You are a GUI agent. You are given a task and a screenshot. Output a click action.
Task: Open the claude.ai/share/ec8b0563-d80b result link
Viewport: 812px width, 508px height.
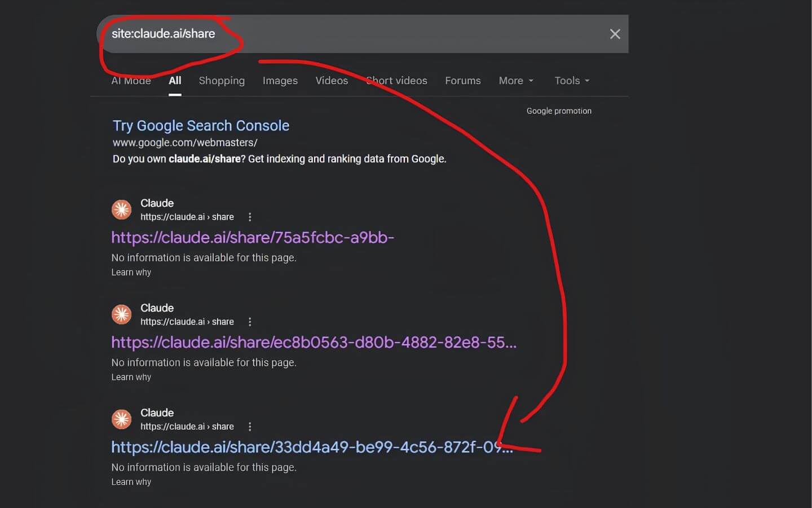pyautogui.click(x=314, y=343)
